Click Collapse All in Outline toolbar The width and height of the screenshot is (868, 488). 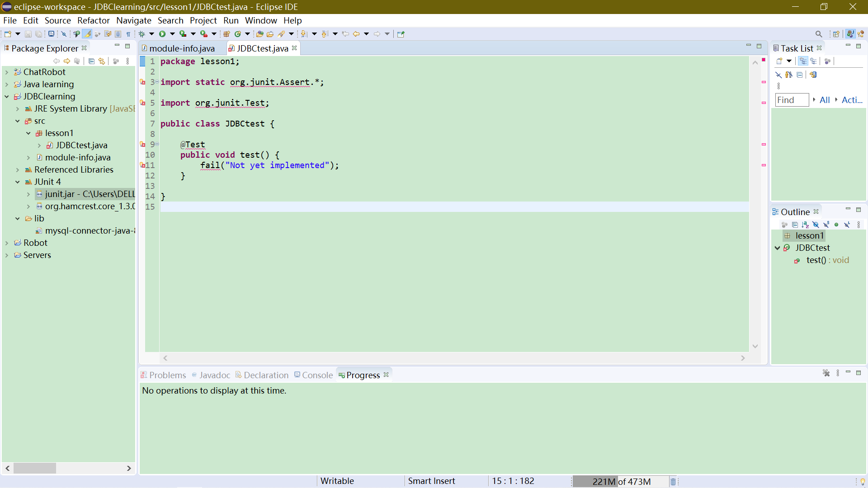795,225
